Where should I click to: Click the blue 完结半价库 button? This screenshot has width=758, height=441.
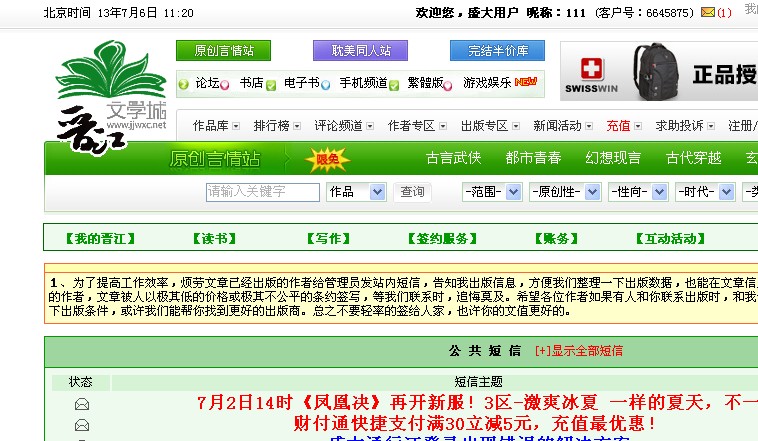pos(497,50)
